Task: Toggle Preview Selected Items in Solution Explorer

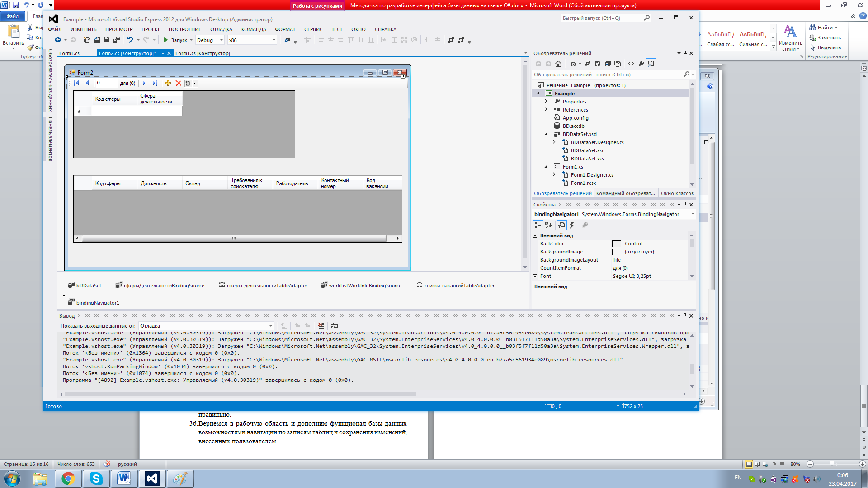Action: click(651, 64)
